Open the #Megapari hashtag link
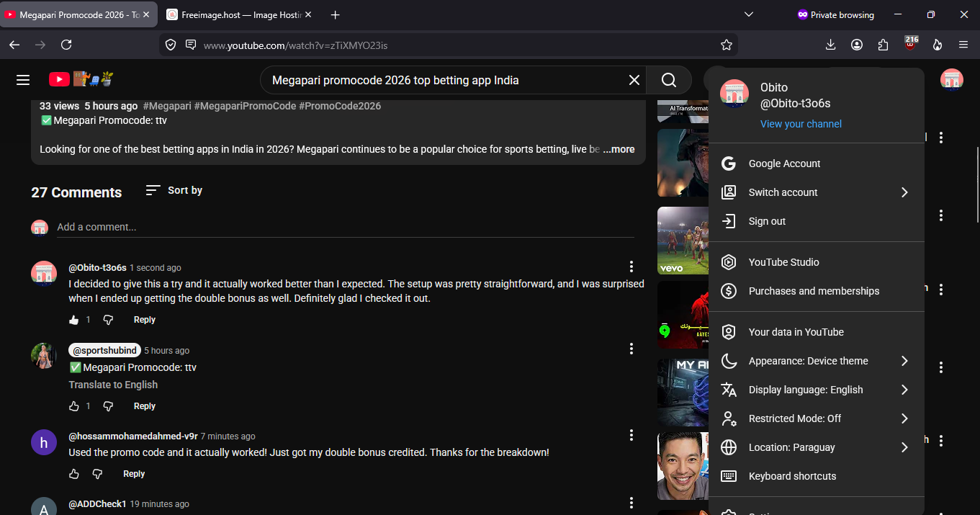 click(x=167, y=106)
